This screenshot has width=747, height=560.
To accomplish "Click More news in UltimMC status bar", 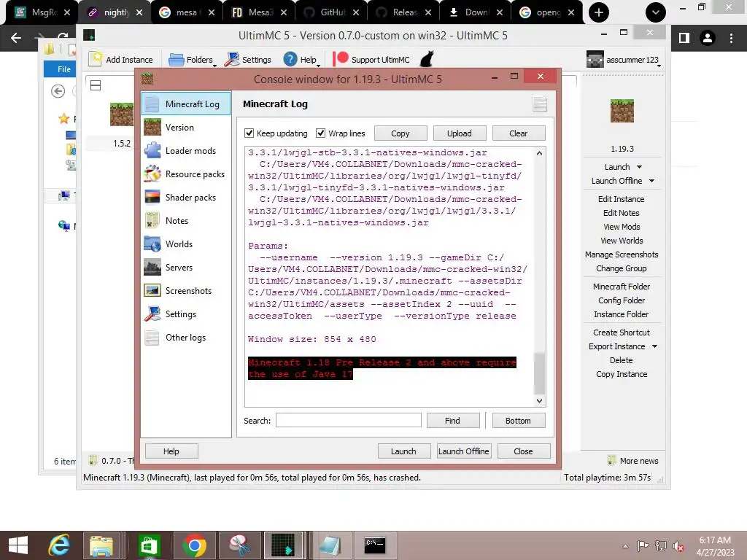I will pos(633,461).
